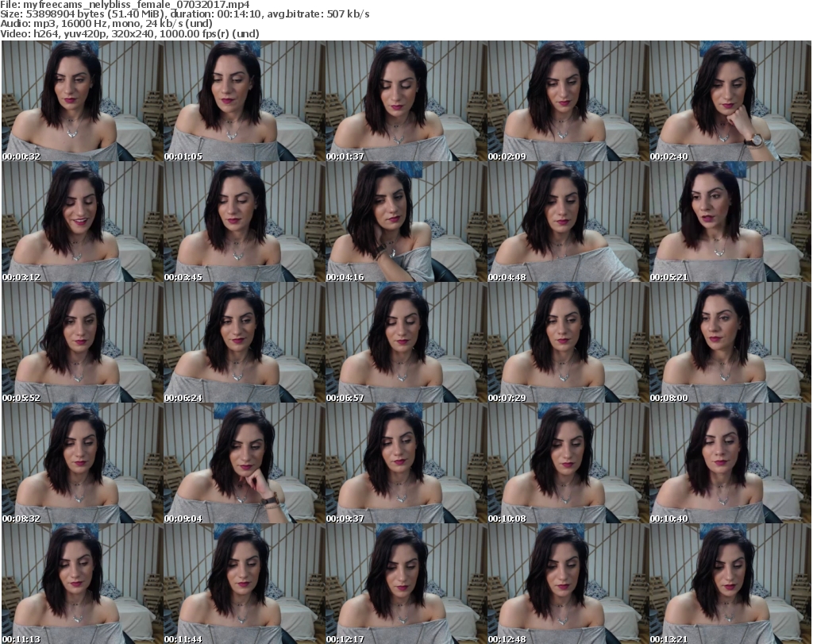Click the thumbnail stamped 00:11:13
The image size is (813, 644).
point(83,584)
